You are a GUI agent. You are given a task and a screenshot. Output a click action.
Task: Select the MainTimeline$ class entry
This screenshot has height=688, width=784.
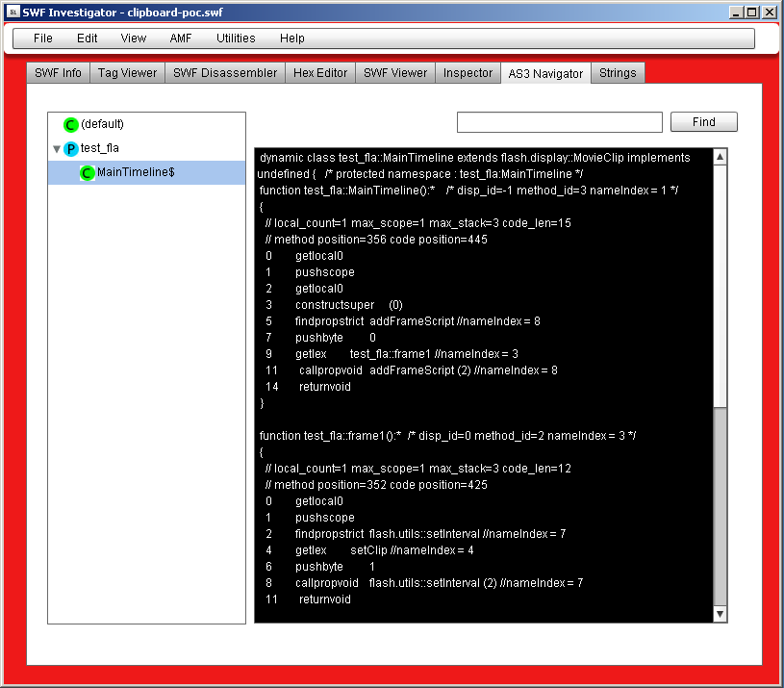point(135,172)
